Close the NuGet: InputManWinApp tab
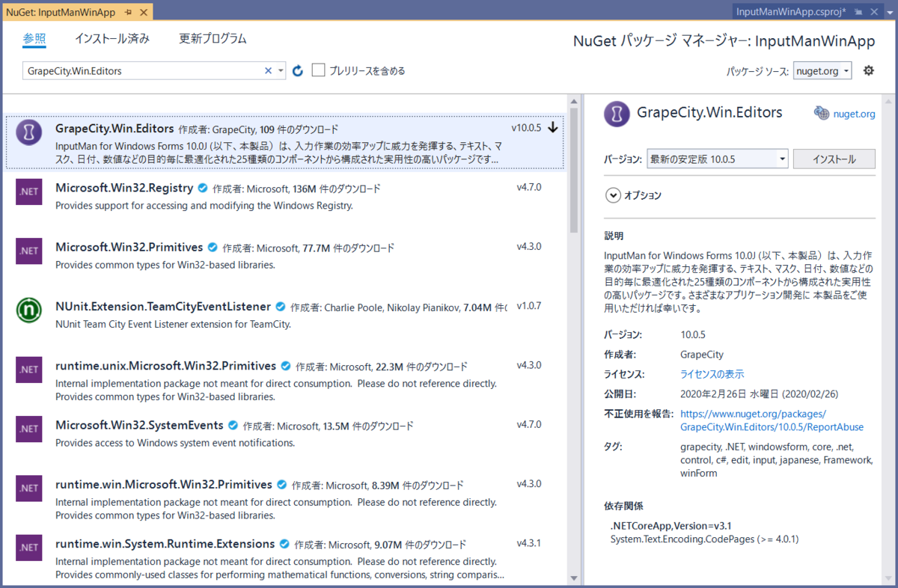This screenshot has height=588, width=898. click(x=143, y=13)
